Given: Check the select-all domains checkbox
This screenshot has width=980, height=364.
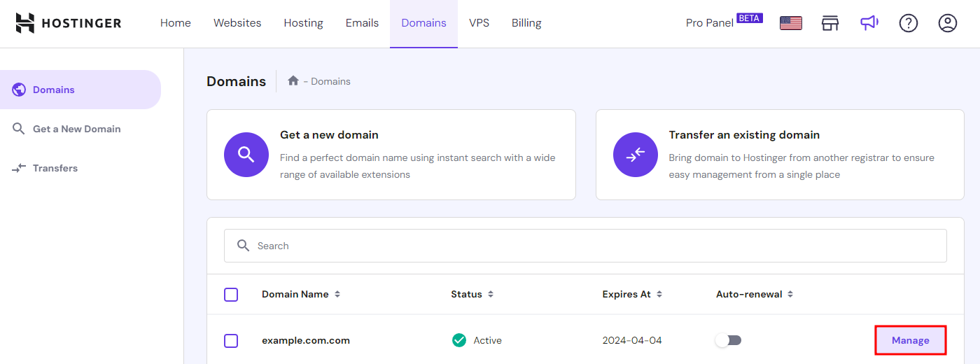Looking at the screenshot, I should (x=231, y=295).
